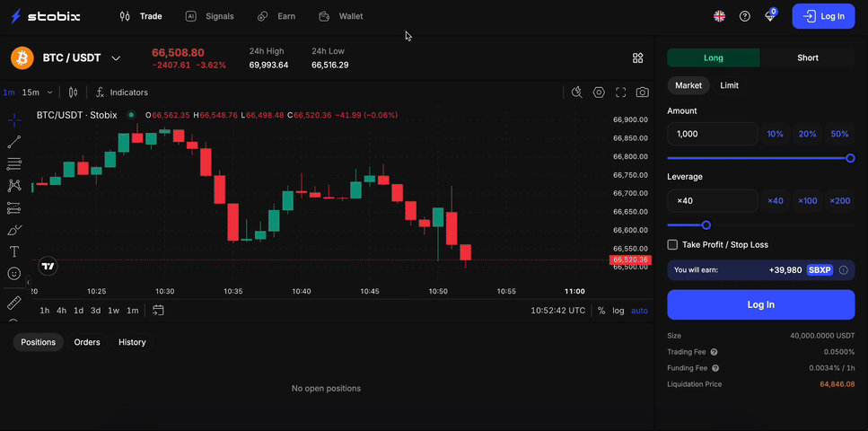Click the Amount input field
The image size is (868, 431).
coord(712,134)
